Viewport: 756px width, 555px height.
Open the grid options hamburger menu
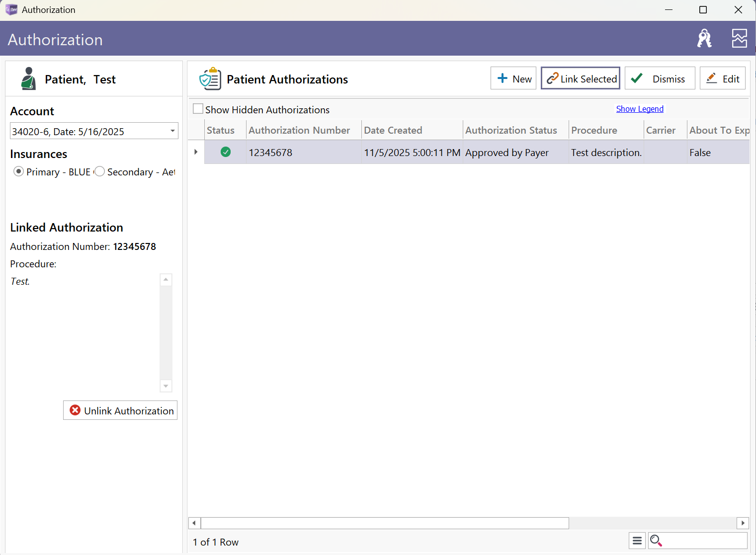pyautogui.click(x=637, y=541)
